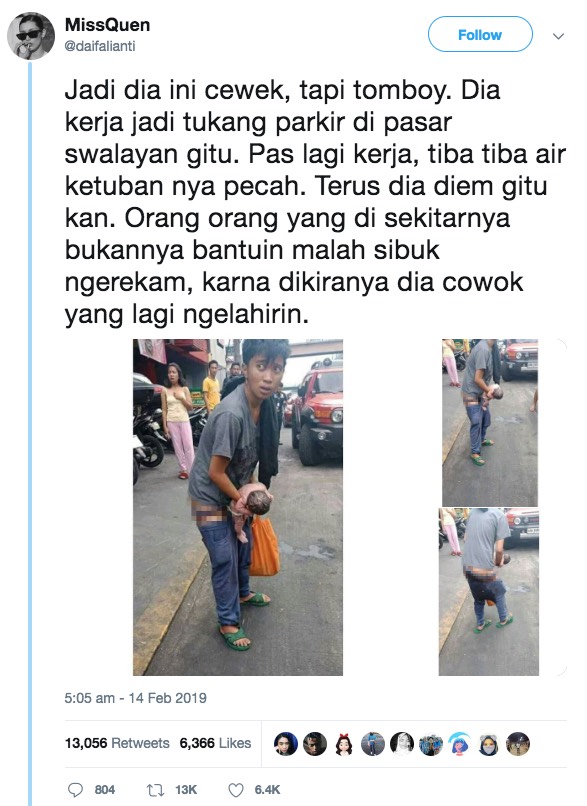Click the heart like icon
This screenshot has height=806, width=587.
pyautogui.click(x=235, y=790)
